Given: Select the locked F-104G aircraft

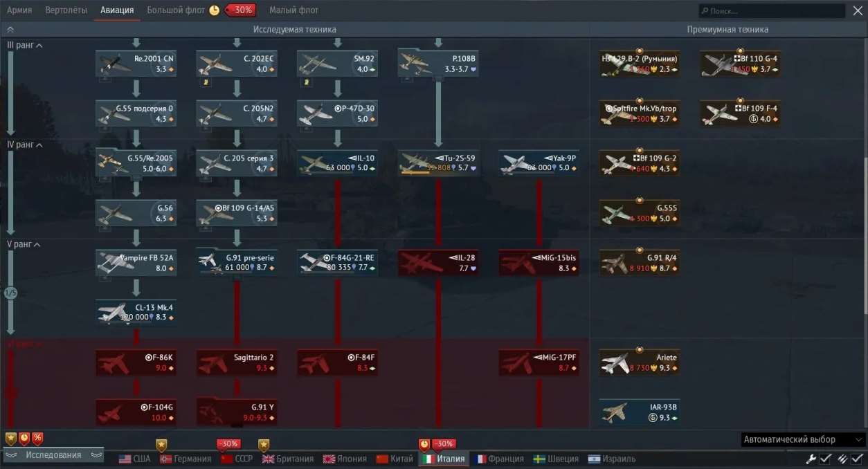Looking at the screenshot, I should tap(136, 412).
